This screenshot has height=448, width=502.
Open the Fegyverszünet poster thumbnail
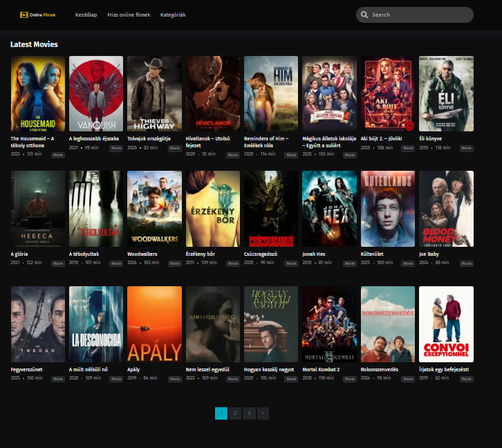[38, 324]
